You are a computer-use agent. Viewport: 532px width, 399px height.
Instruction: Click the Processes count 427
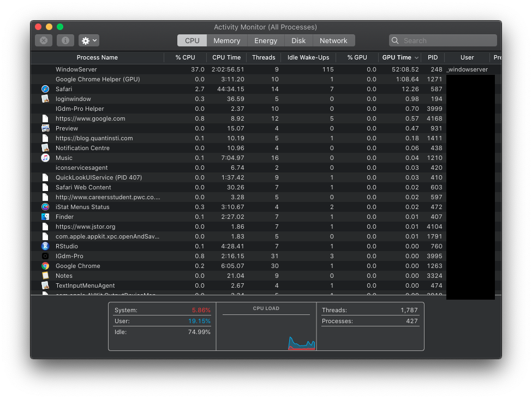[x=412, y=321]
